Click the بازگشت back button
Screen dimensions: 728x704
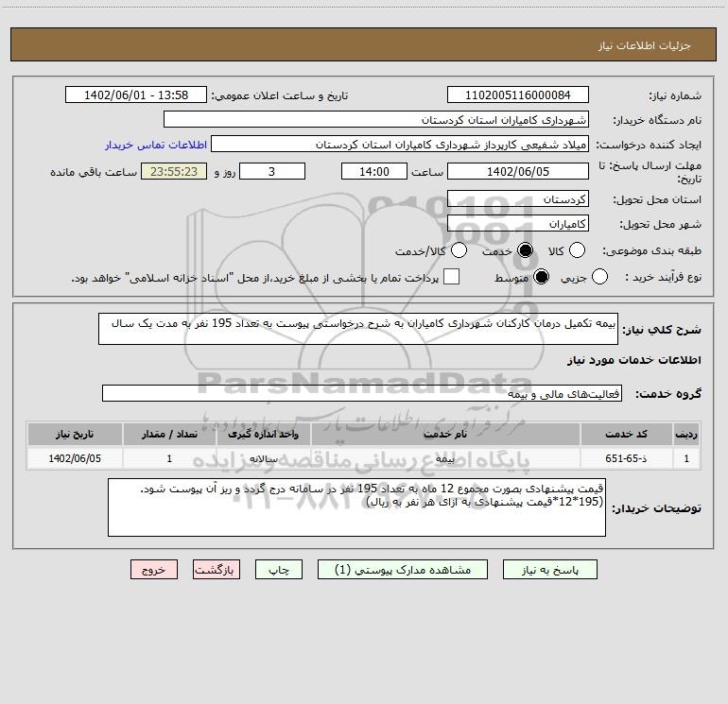point(217,570)
